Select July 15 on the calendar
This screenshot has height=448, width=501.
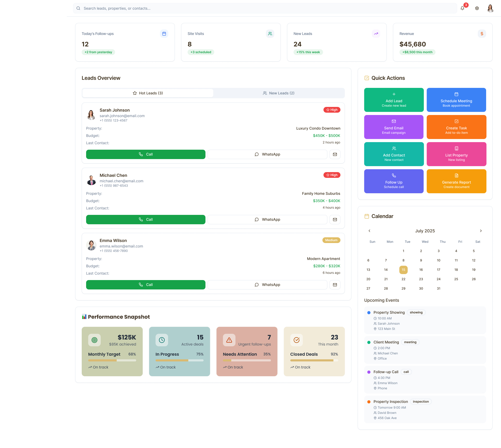tap(403, 270)
